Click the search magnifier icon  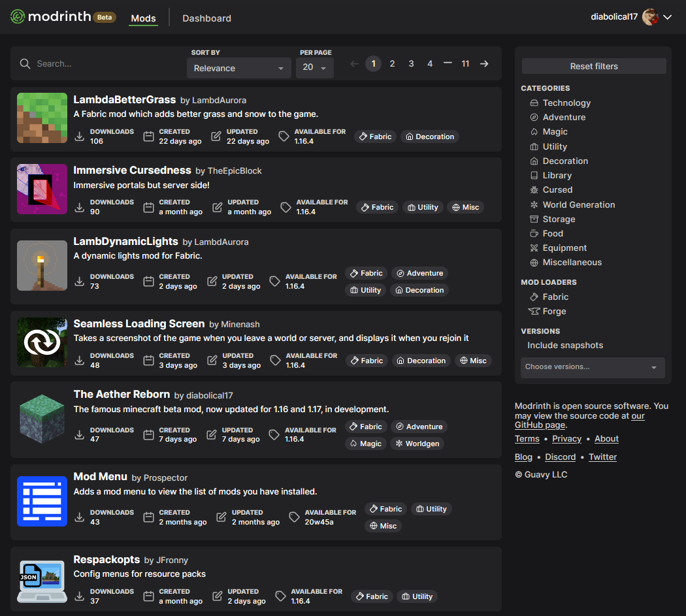click(25, 63)
